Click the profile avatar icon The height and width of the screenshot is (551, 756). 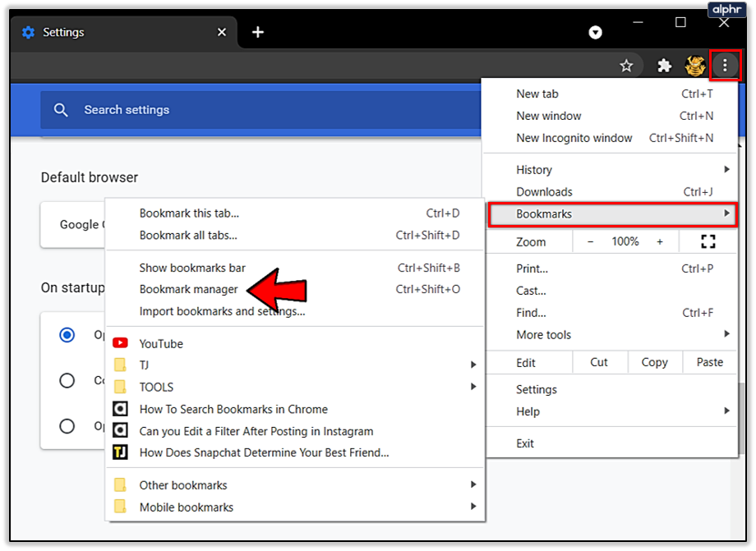tap(695, 66)
